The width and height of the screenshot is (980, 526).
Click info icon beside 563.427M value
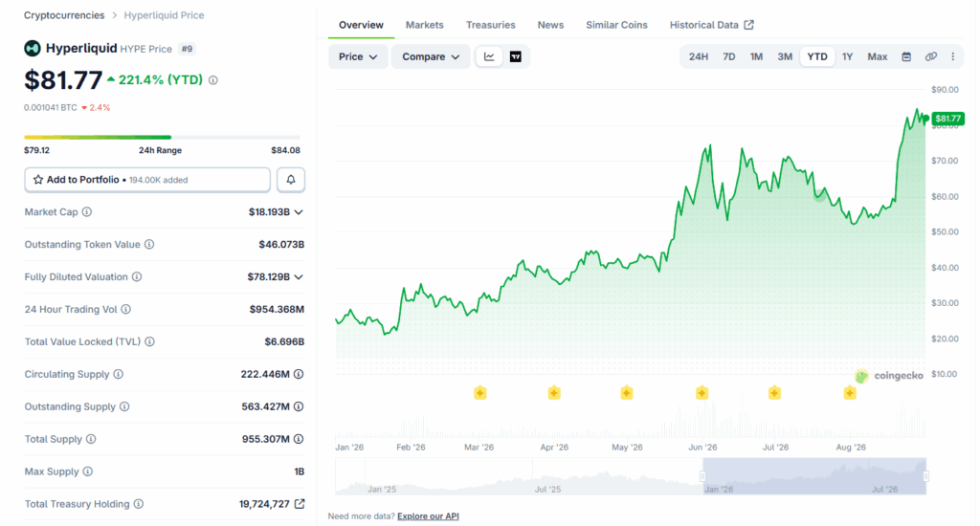point(299,406)
